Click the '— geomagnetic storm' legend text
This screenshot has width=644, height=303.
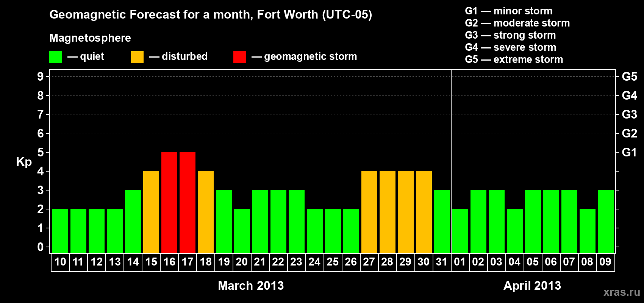pyautogui.click(x=304, y=56)
